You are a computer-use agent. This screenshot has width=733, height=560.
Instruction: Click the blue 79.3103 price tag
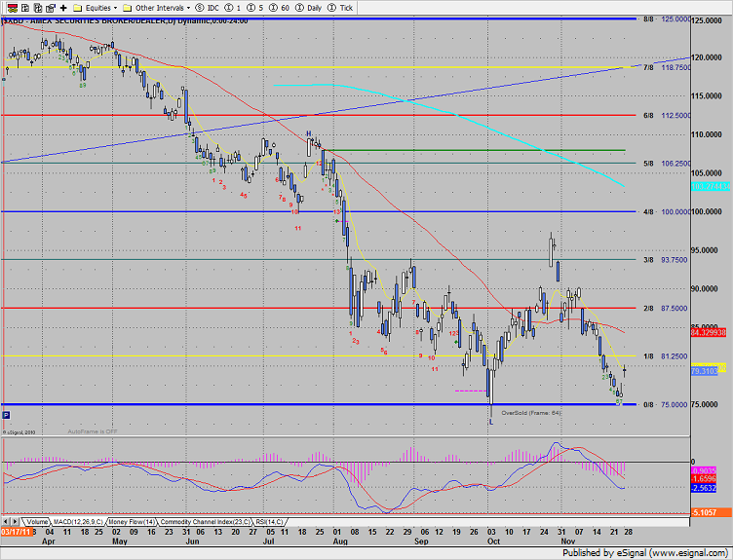click(x=704, y=371)
